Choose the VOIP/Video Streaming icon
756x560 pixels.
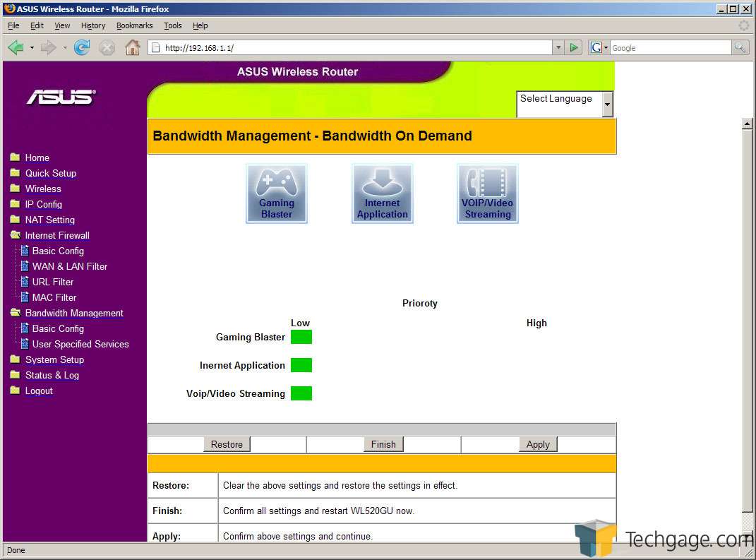click(x=488, y=193)
